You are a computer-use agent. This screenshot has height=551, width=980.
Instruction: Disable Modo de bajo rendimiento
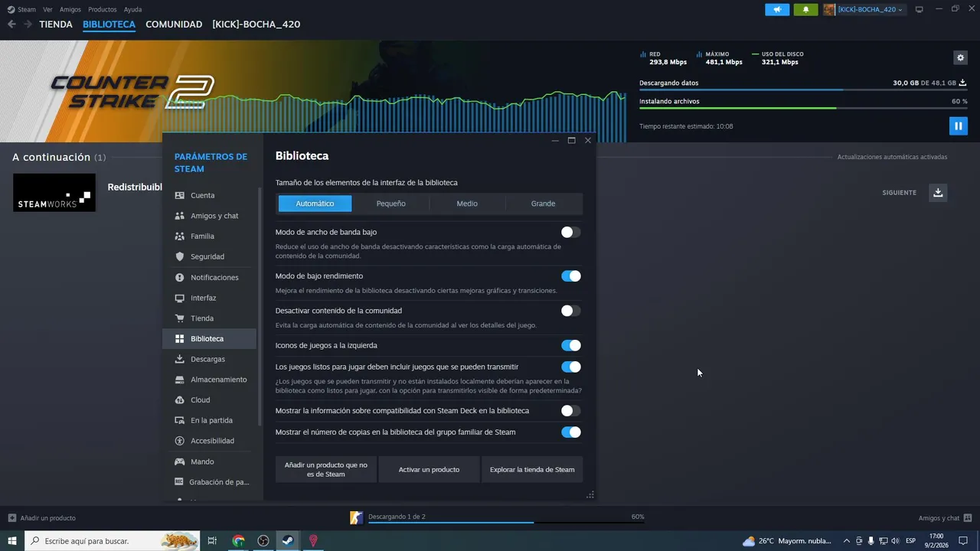click(x=570, y=276)
